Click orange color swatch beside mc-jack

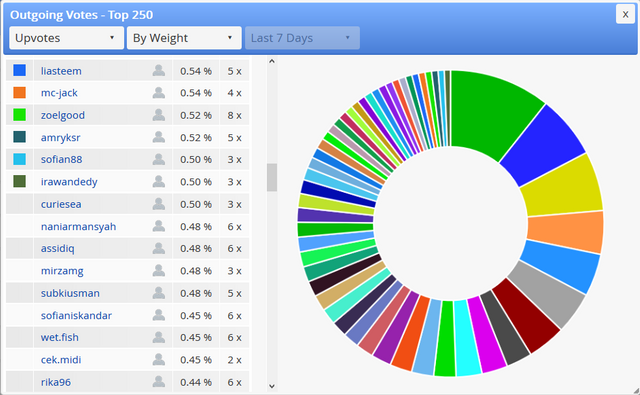pyautogui.click(x=20, y=92)
